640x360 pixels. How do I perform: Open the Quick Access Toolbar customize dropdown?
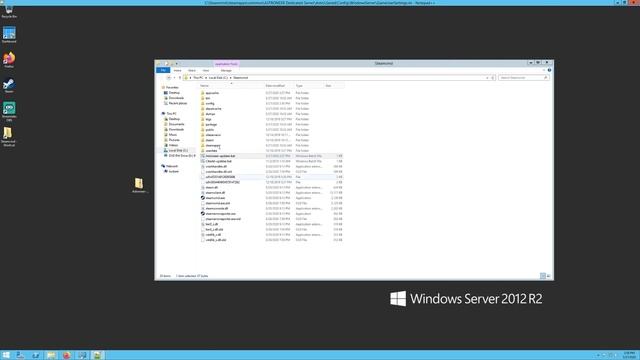(177, 64)
